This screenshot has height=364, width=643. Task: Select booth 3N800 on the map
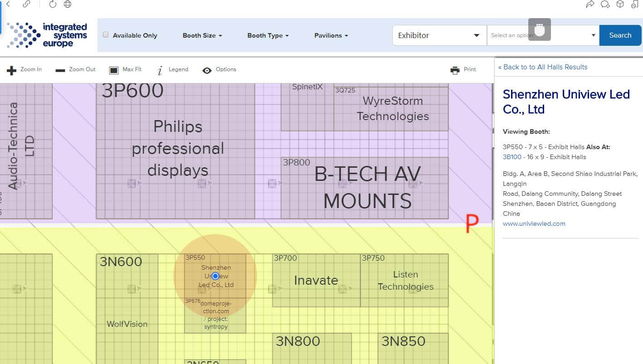(x=312, y=349)
